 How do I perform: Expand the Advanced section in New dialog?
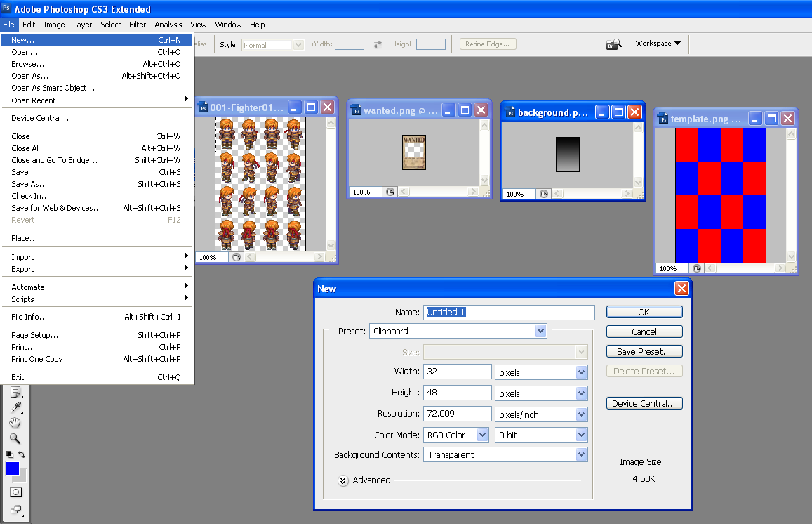[343, 480]
